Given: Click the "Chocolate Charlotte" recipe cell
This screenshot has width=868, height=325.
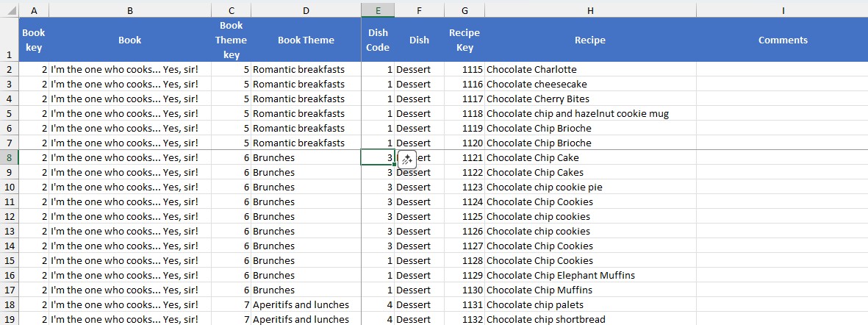Looking at the screenshot, I should [x=531, y=69].
